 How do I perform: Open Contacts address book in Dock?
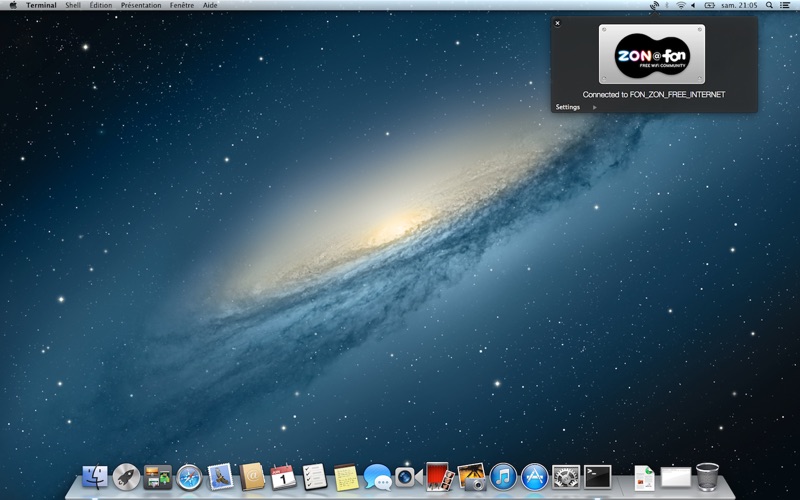252,477
